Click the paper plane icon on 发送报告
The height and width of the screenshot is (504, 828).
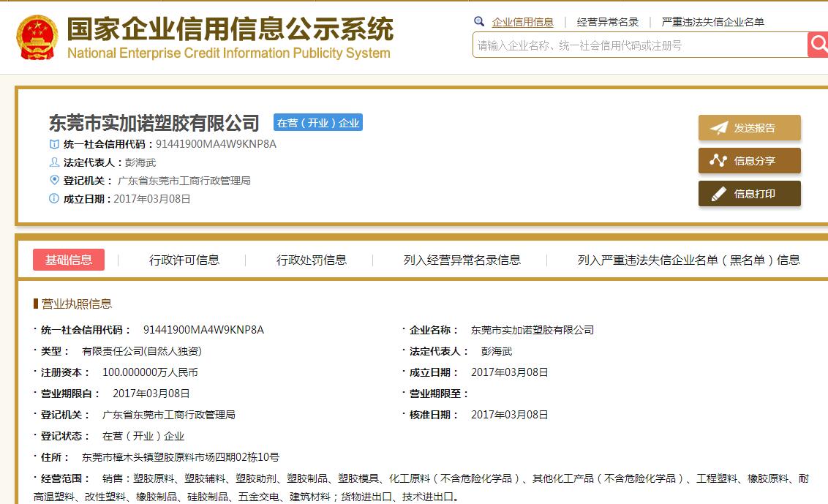point(719,128)
